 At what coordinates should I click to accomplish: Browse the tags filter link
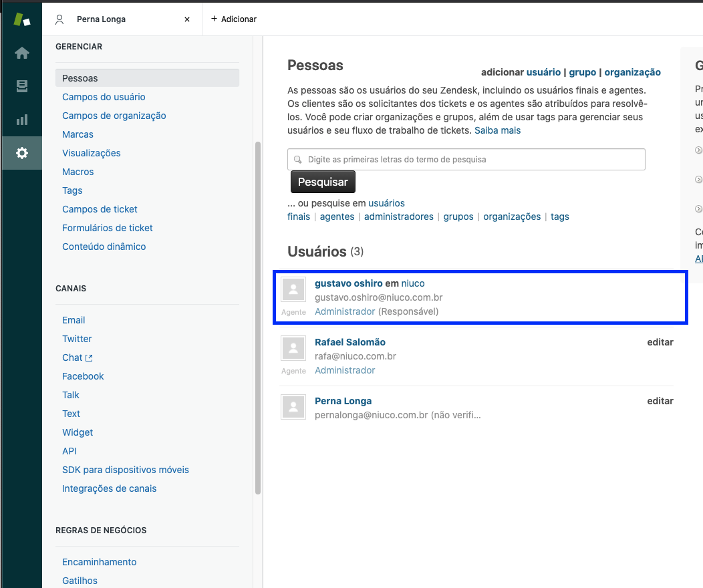[559, 216]
